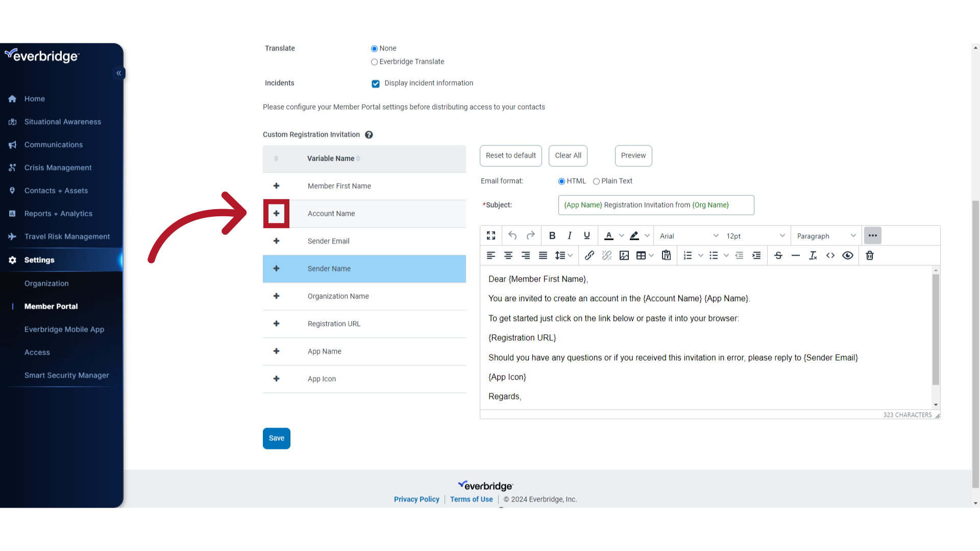The width and height of the screenshot is (980, 551).
Task: Select Plain Text email format radio button
Action: [596, 181]
